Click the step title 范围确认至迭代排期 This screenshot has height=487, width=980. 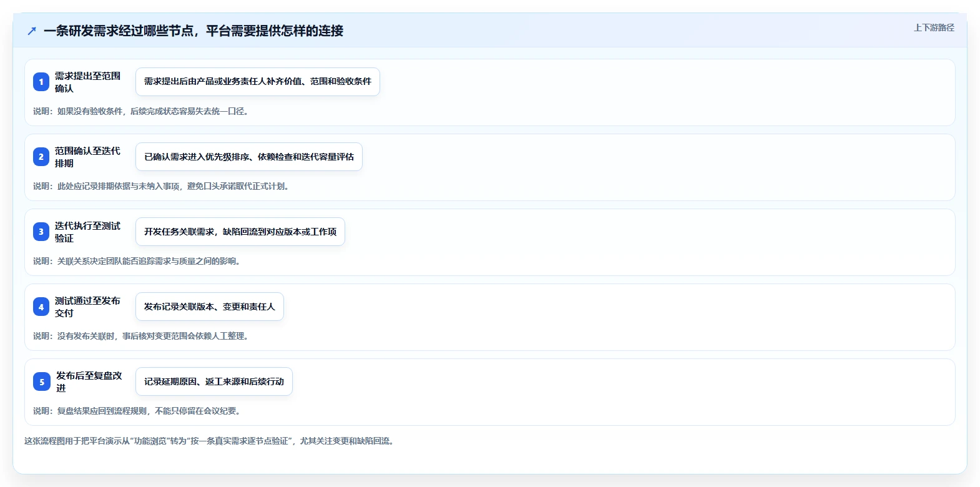point(87,157)
